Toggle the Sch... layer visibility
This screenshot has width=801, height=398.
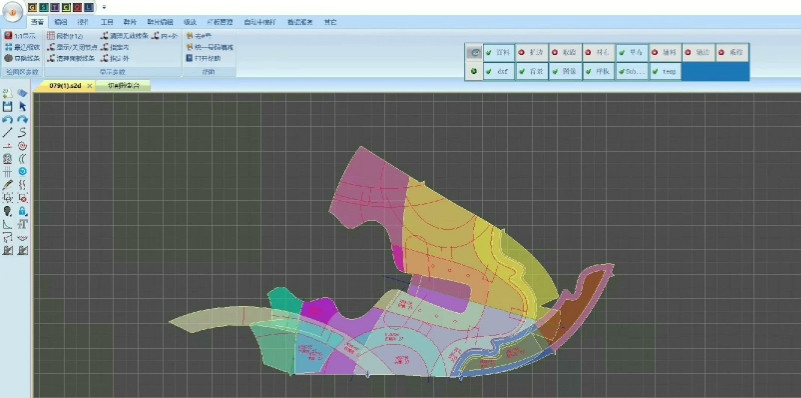(x=632, y=72)
